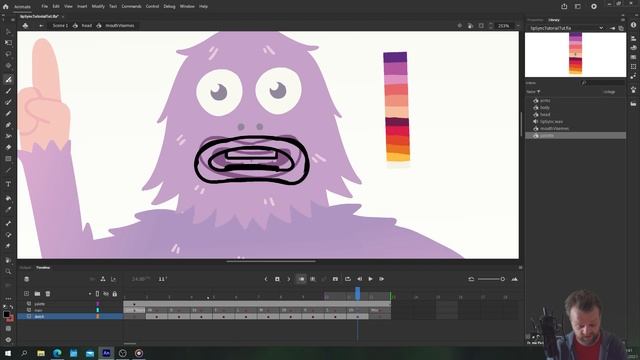Open the workspace switcher icon
Image resolution: width=640 pixels, height=360 pixels.
click(x=578, y=6)
